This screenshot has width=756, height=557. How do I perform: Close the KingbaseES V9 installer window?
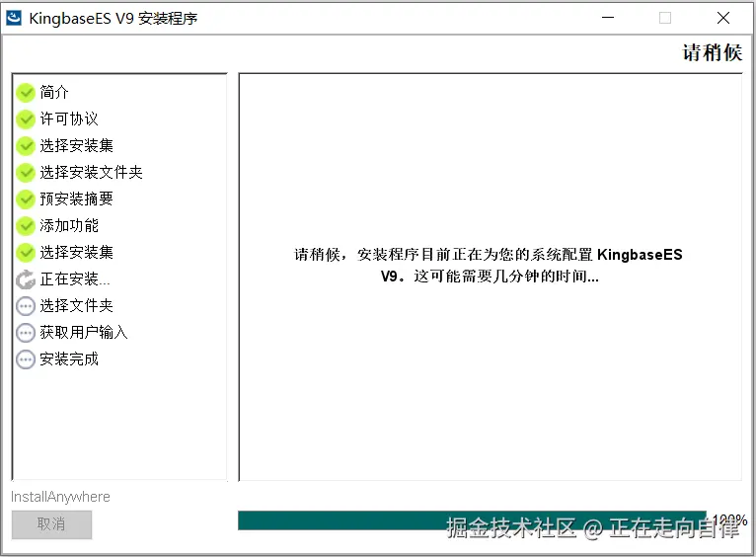[x=723, y=18]
